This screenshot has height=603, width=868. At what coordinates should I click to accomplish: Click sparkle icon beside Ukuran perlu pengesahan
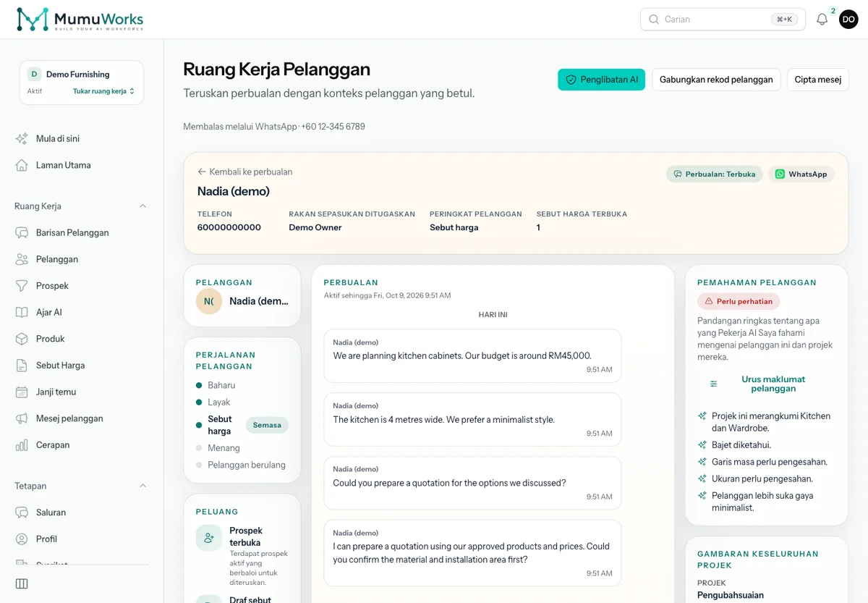coord(702,478)
